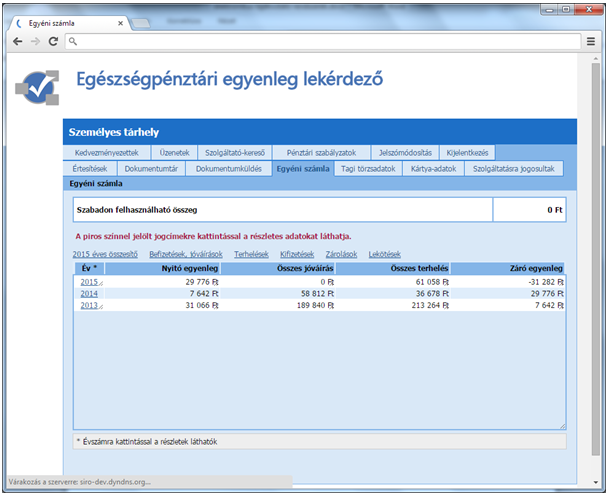609x495 pixels.
Task: Click the vertical scrollbar thumb
Action: tap(596, 259)
